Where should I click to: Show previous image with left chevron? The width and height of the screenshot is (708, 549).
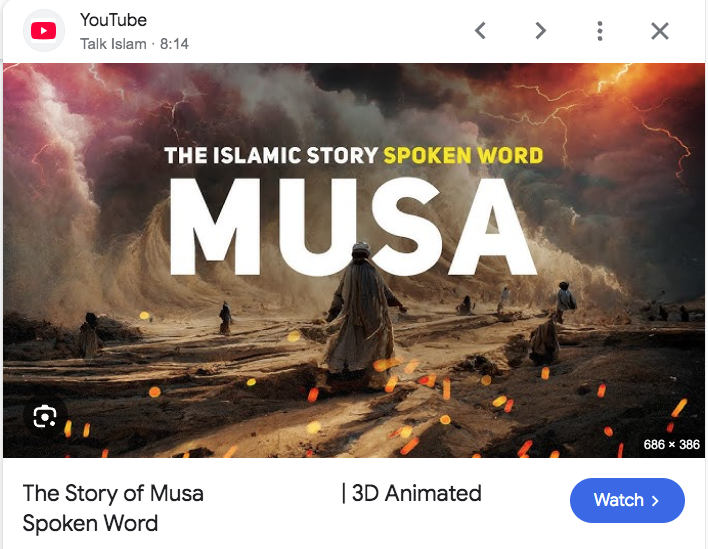pos(480,31)
